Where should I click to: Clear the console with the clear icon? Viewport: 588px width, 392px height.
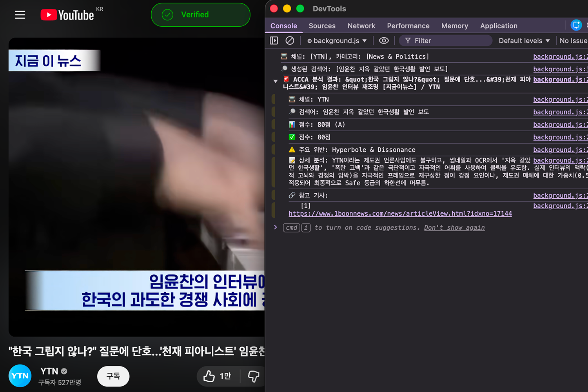click(x=290, y=40)
